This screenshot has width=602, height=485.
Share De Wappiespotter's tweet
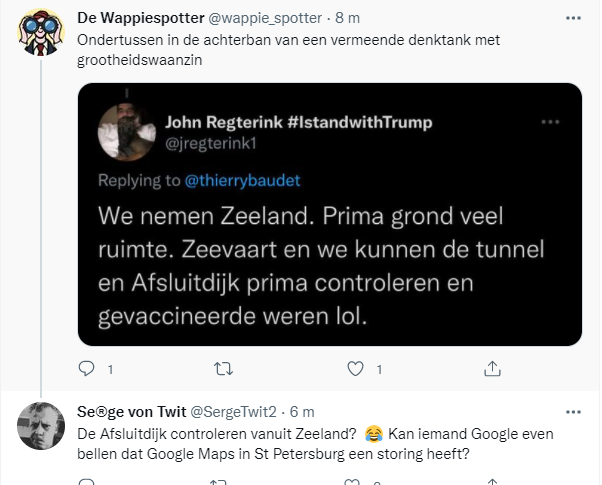point(491,370)
